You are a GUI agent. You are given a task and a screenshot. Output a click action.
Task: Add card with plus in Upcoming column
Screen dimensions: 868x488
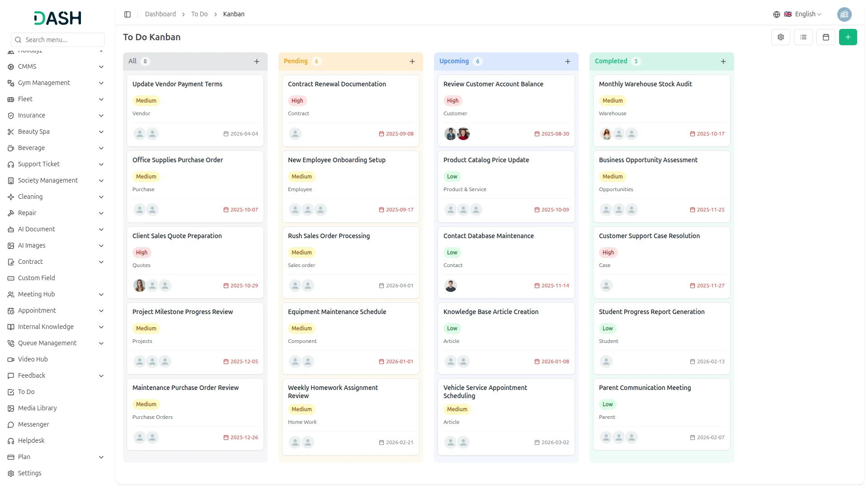click(x=567, y=61)
